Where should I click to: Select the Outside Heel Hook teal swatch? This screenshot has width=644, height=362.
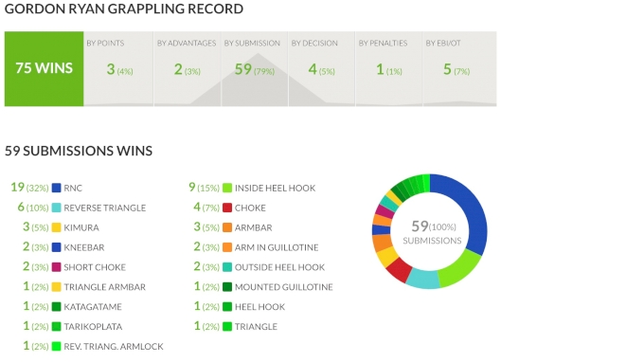(227, 267)
